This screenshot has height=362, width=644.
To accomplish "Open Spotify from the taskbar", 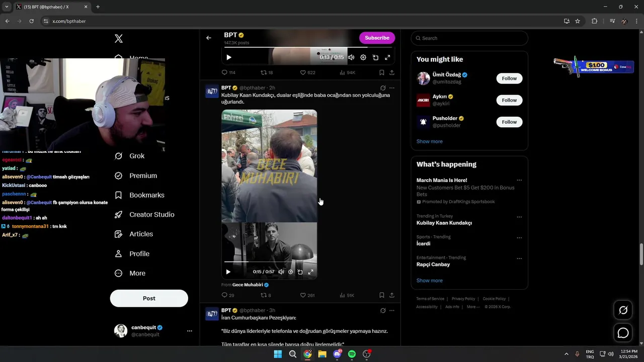I will (x=352, y=354).
